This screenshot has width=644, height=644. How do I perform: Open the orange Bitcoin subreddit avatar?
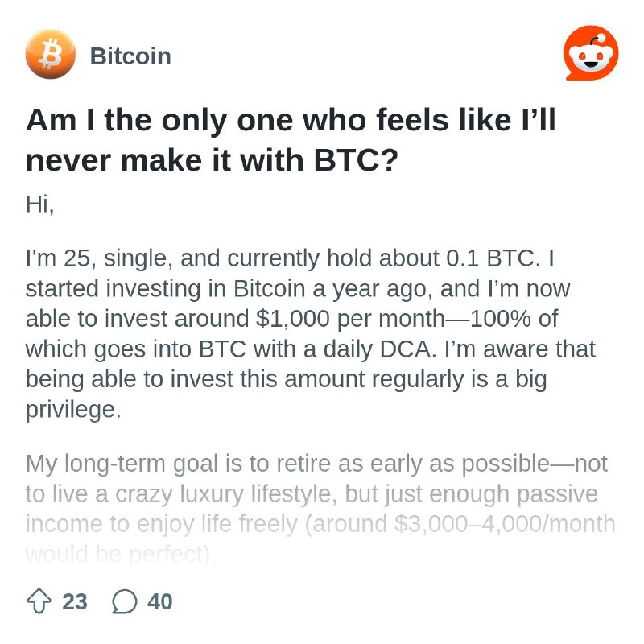pos(51,54)
